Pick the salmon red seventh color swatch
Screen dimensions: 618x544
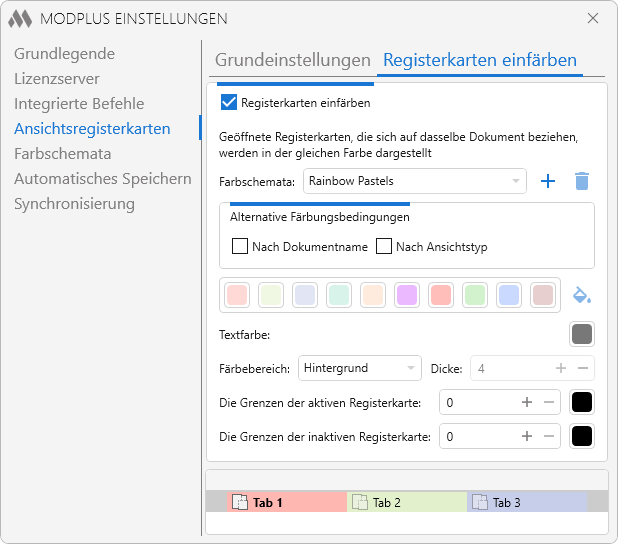tap(441, 295)
